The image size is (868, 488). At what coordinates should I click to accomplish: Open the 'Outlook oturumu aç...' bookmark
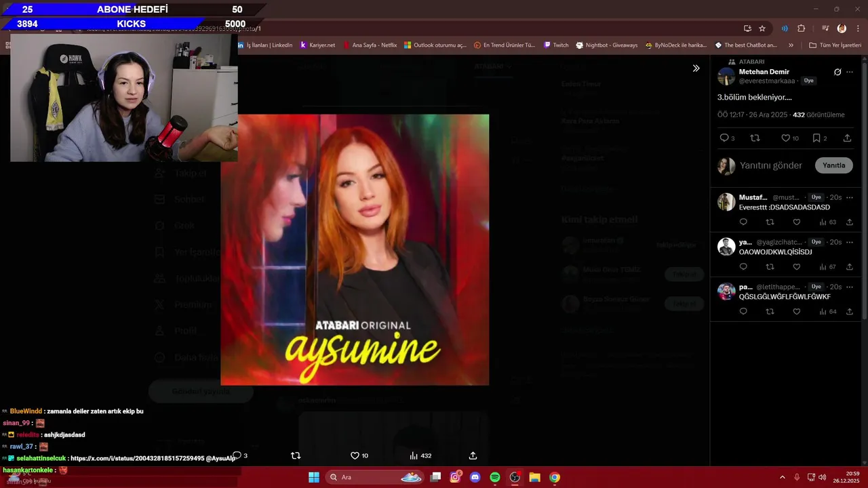coord(435,45)
